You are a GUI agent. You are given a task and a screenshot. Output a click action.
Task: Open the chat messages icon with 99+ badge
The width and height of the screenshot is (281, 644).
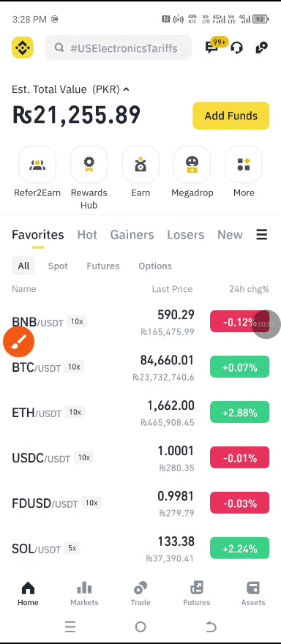[213, 48]
